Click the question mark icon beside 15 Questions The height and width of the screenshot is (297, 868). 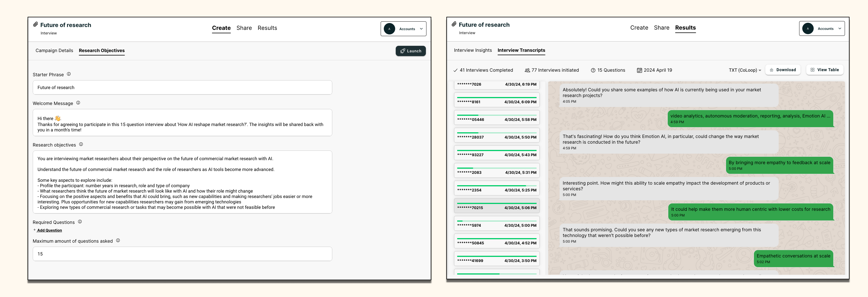593,71
